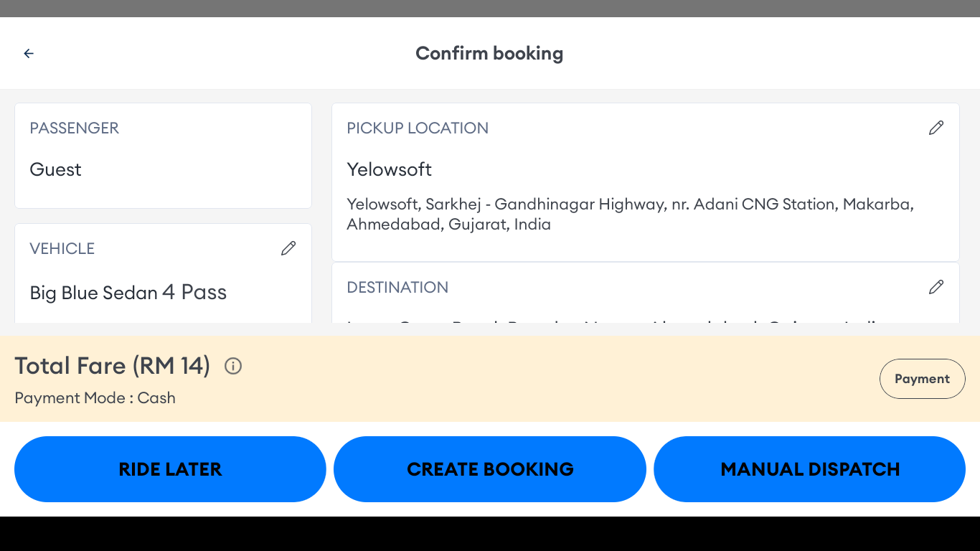Image resolution: width=980 pixels, height=551 pixels.
Task: Click the VEHICLE section heading
Action: pos(62,248)
